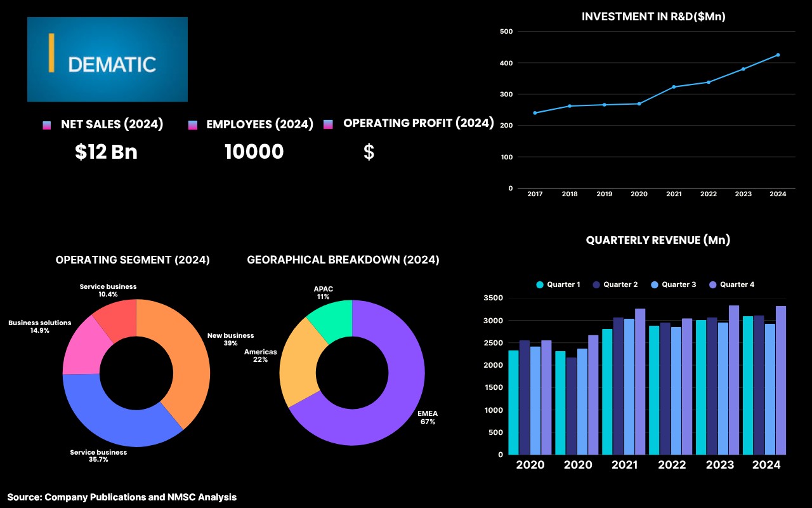812x508 pixels.
Task: Select the 2024 data point on R&D line
Action: point(778,55)
